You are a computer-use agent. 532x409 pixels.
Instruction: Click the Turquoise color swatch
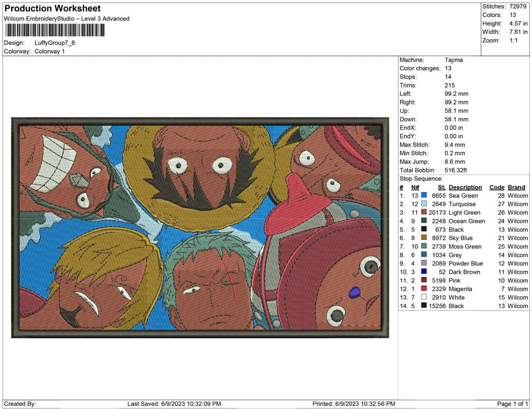[x=424, y=203]
